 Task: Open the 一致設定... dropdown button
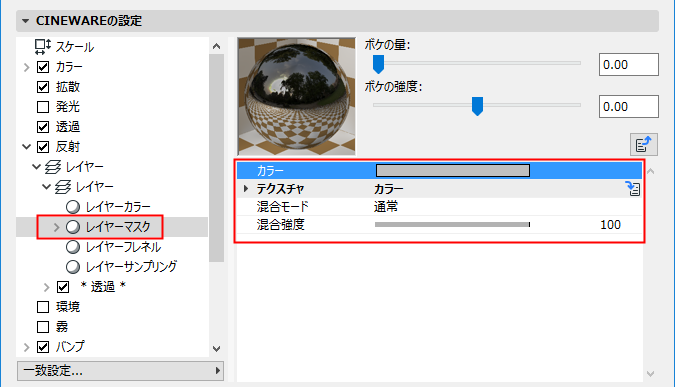click(x=120, y=371)
